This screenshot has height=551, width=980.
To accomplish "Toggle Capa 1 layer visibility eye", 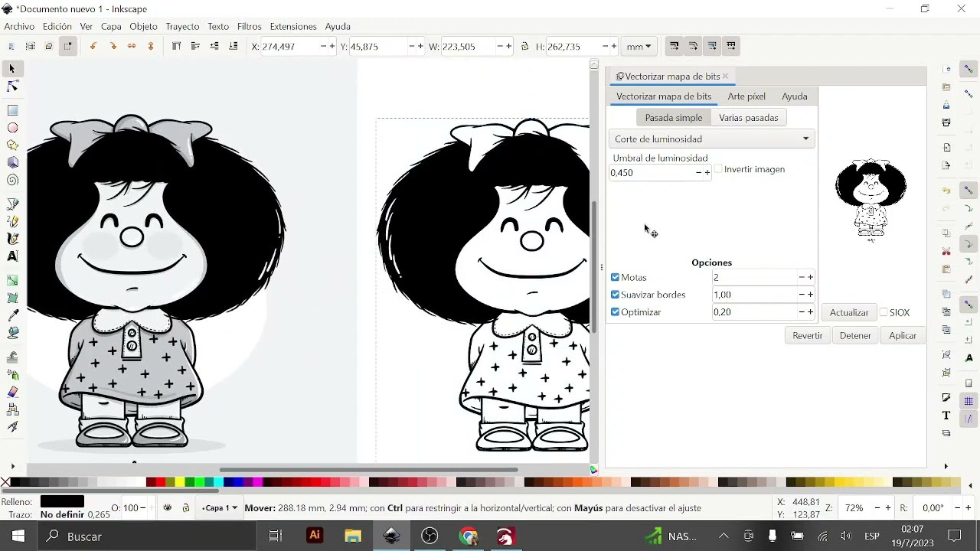I will (x=168, y=507).
